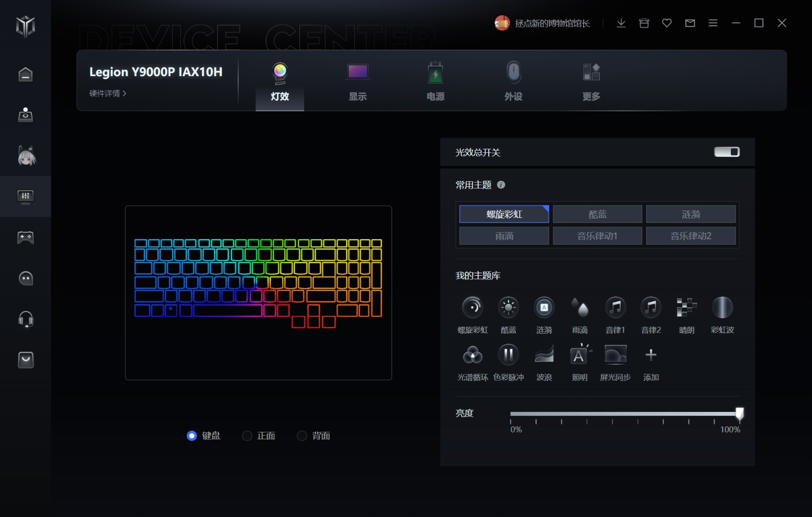Open the monitor device settings sidebar icon

25,197
